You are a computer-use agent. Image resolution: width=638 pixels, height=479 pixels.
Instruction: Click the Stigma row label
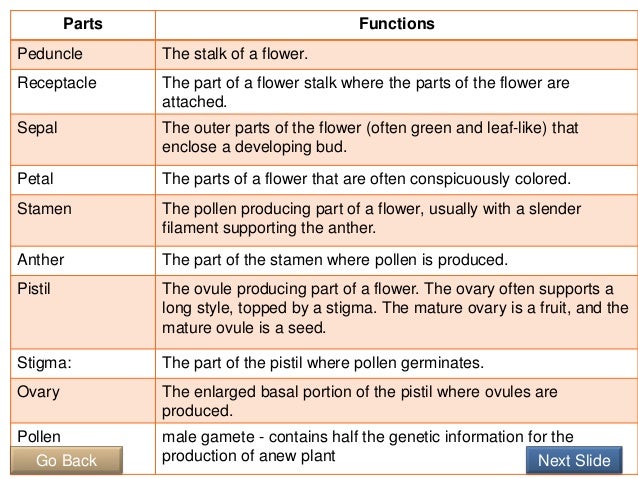click(44, 363)
